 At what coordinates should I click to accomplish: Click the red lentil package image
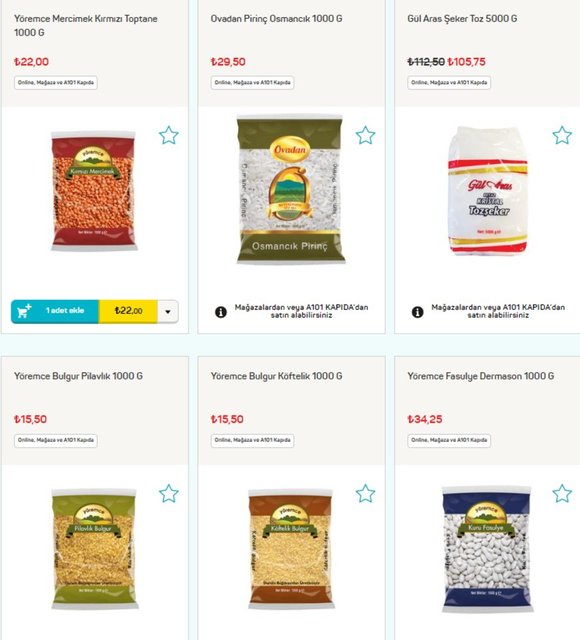click(94, 191)
